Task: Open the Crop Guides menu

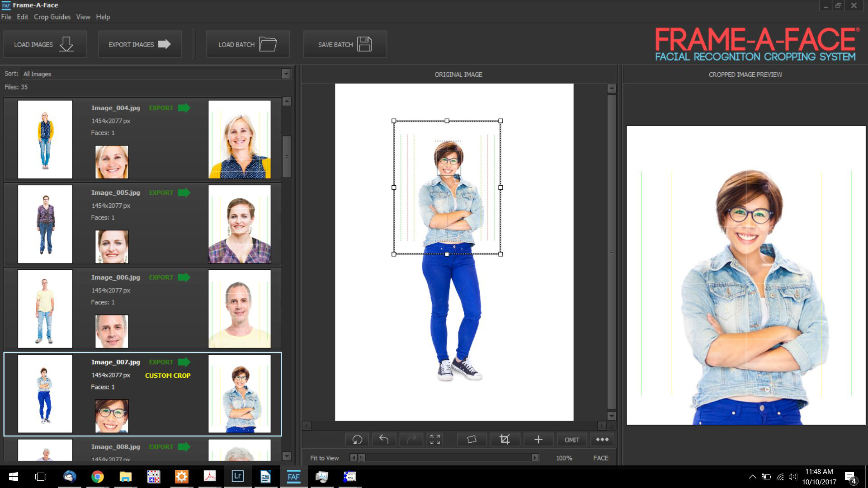Action: coord(52,17)
